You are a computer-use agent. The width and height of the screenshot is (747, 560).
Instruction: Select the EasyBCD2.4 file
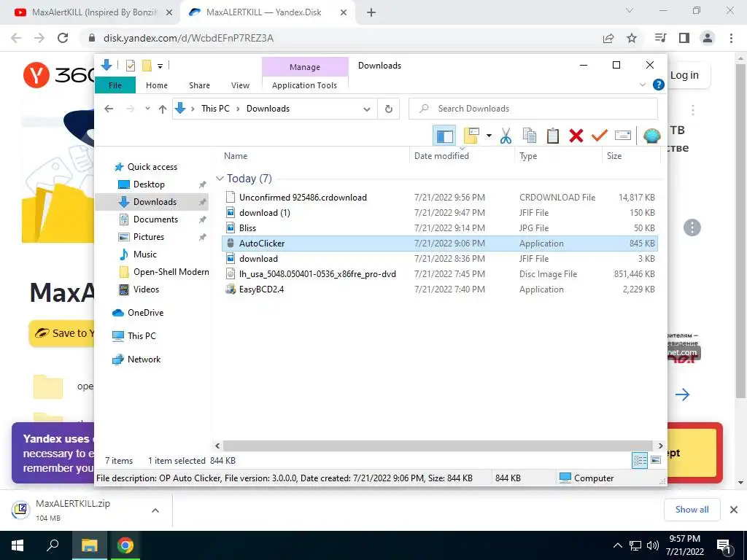[x=439, y=289]
